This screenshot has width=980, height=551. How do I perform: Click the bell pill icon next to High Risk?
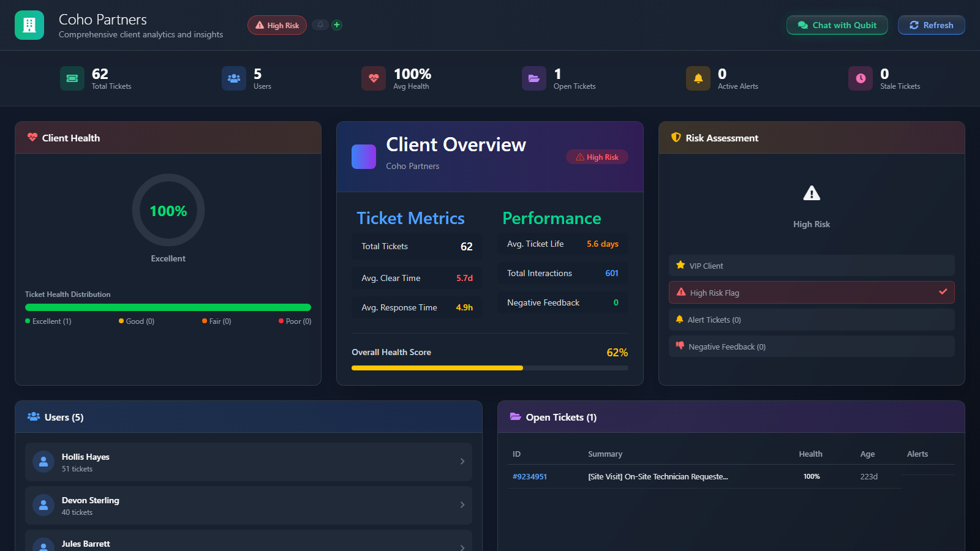coord(320,25)
